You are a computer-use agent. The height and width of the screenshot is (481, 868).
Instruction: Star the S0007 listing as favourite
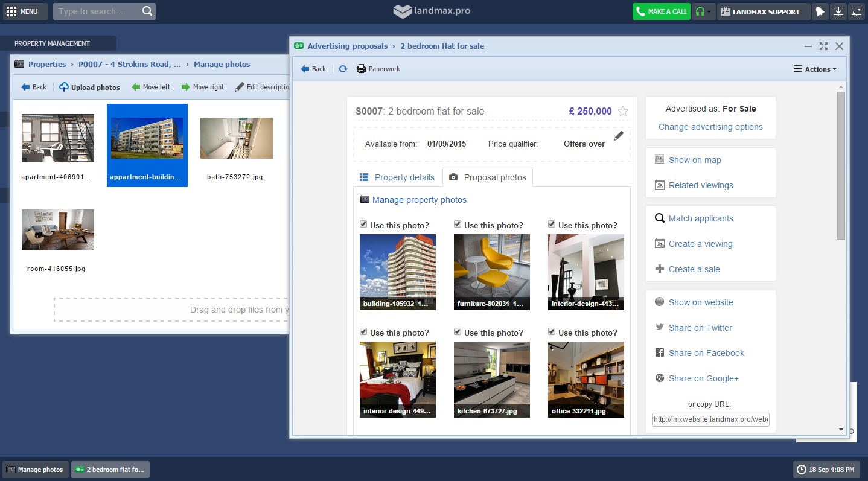click(x=623, y=112)
